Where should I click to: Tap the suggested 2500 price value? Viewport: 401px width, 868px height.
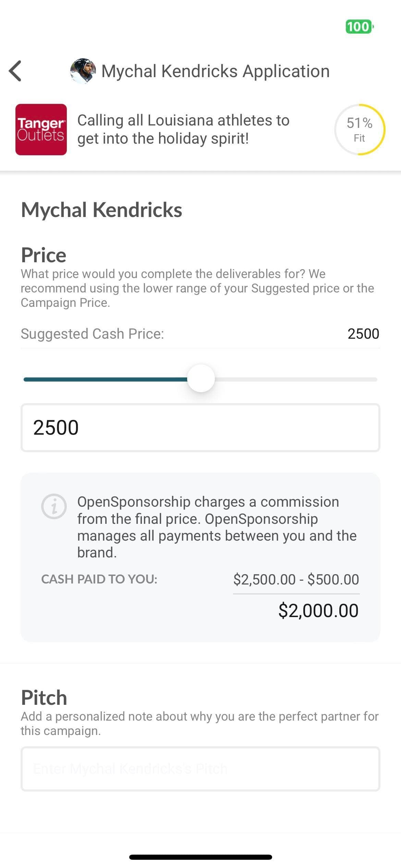pyautogui.click(x=363, y=334)
